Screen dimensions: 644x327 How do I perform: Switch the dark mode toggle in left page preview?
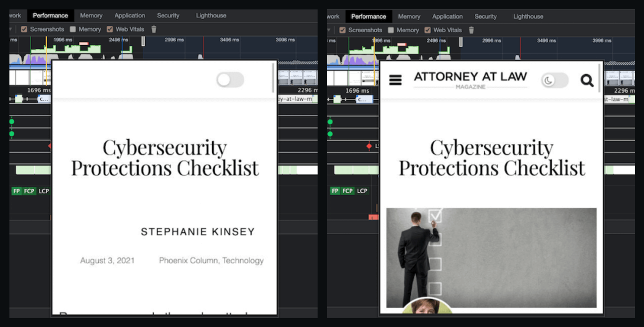(x=230, y=80)
